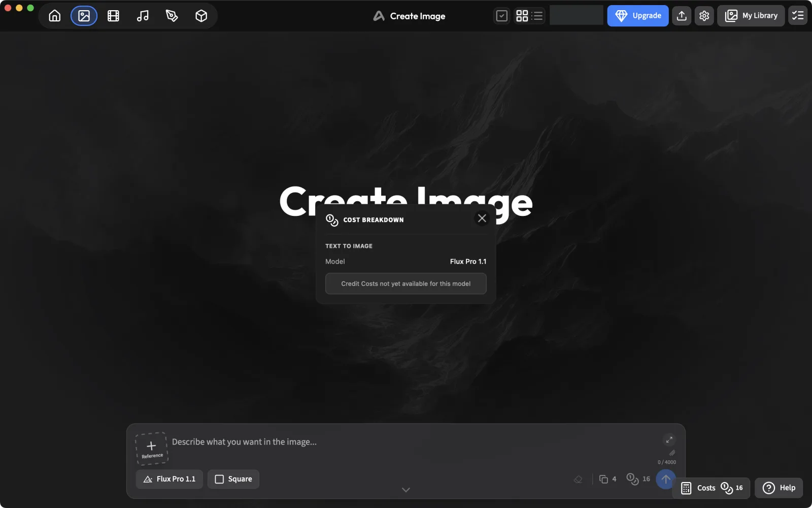The image size is (812, 508).
Task: Toggle the selection checkbox icon in top bar
Action: (x=502, y=16)
